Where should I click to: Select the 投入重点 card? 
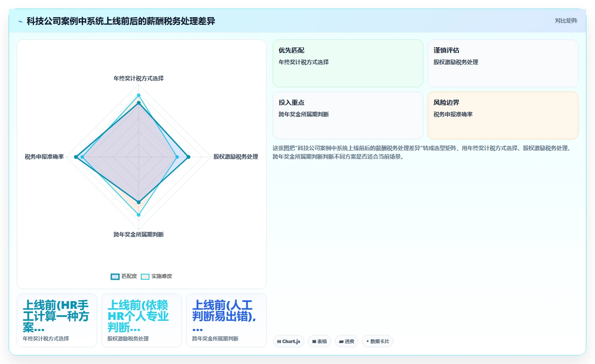(348, 115)
